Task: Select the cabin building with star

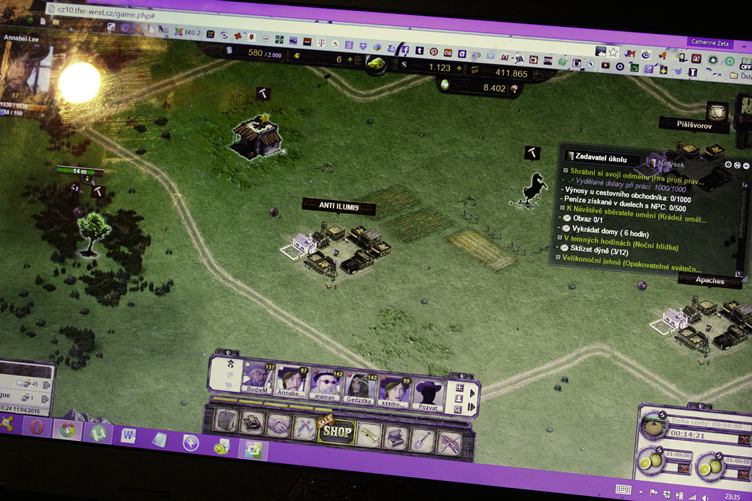Action: [x=258, y=136]
